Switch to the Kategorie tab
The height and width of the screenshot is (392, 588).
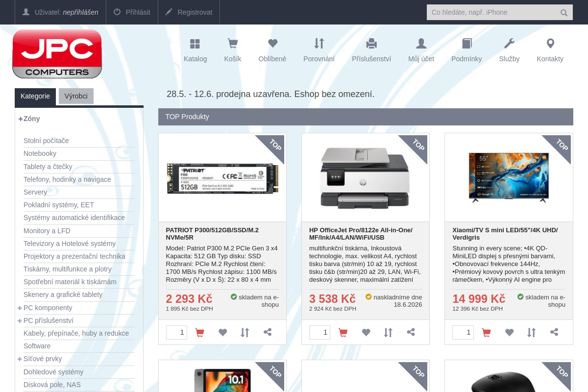(x=35, y=96)
